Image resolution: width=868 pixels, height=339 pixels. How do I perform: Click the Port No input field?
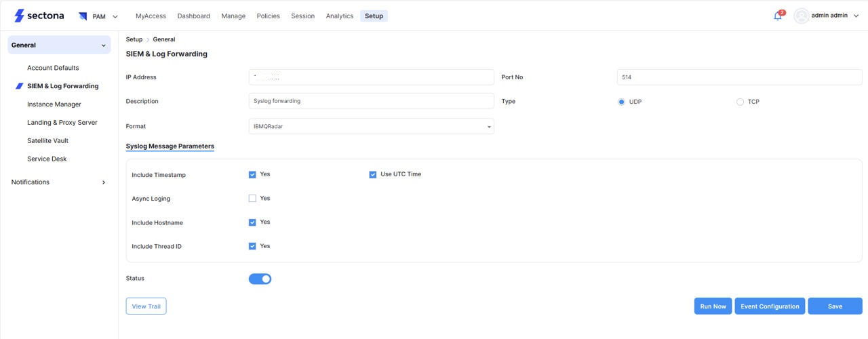pyautogui.click(x=739, y=77)
